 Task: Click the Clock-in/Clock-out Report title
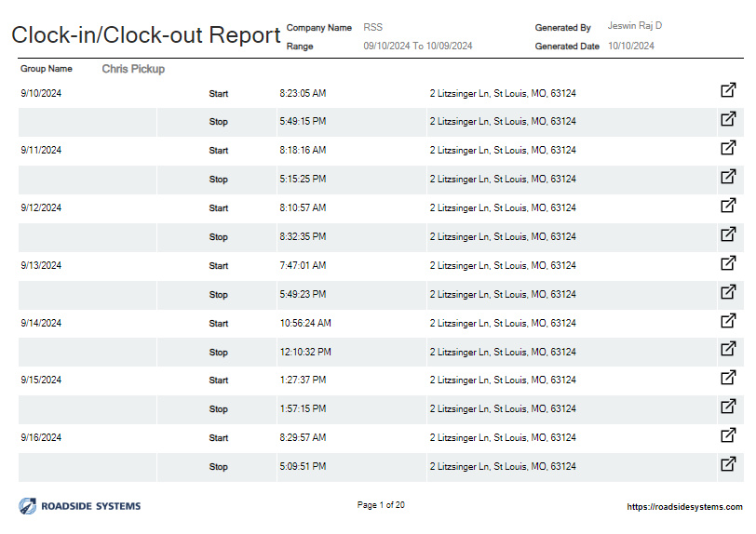(x=145, y=35)
